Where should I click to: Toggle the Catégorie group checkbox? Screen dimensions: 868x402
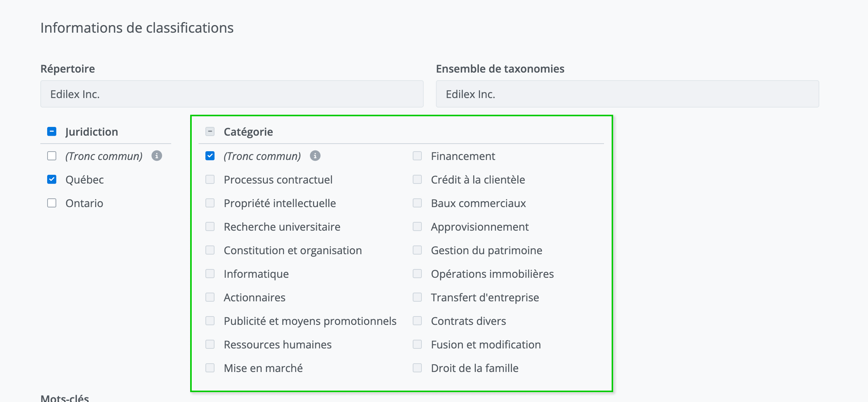(x=210, y=131)
